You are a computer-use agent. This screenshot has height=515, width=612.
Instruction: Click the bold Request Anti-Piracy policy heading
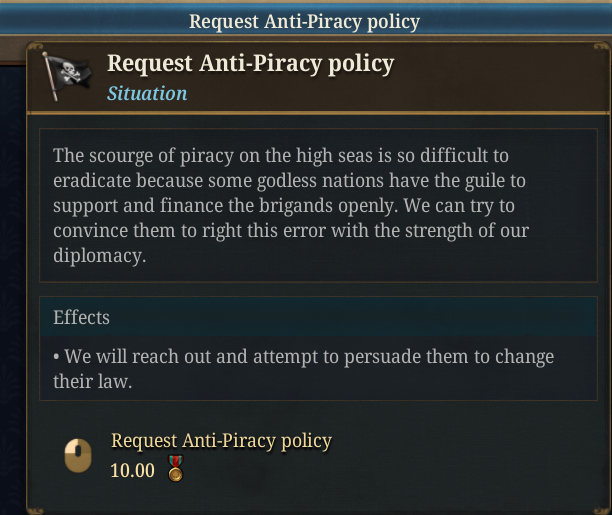(x=250, y=63)
